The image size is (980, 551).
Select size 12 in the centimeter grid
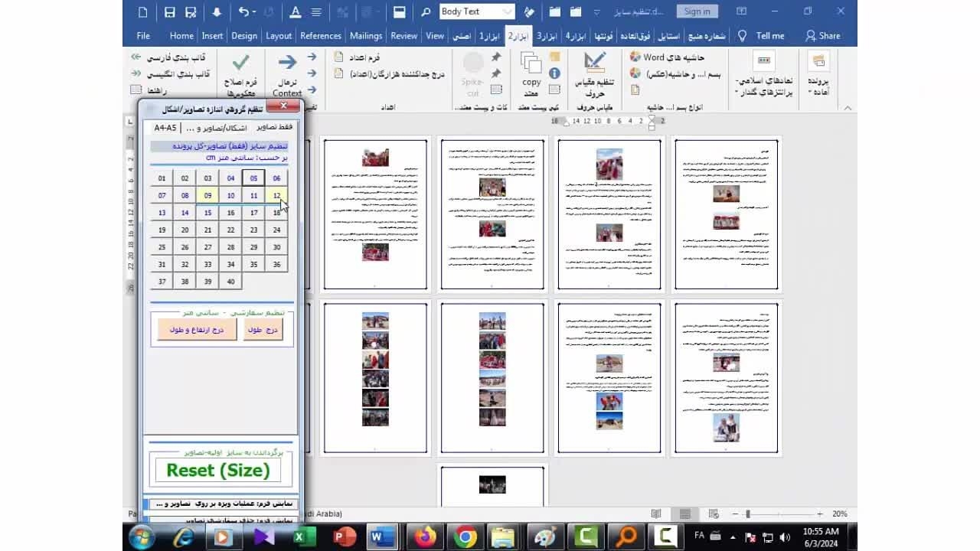tap(276, 196)
